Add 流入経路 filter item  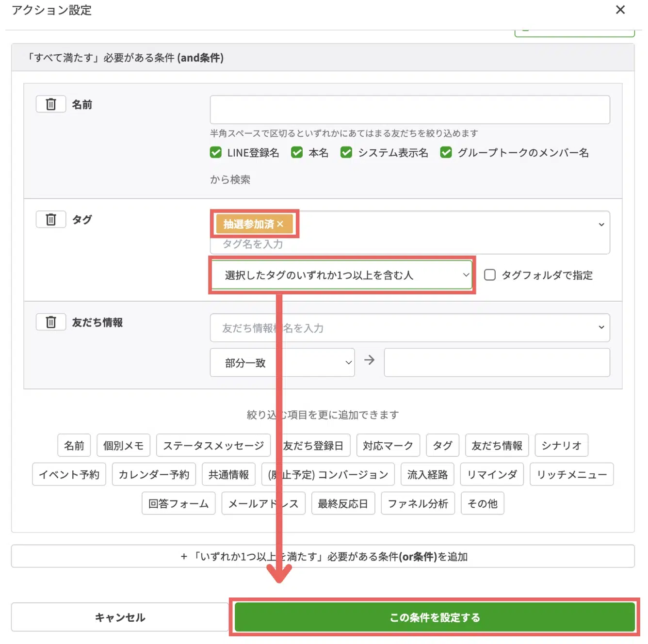(428, 474)
